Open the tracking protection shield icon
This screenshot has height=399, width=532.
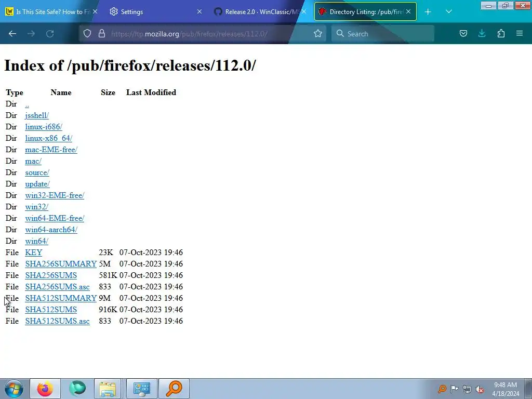click(x=87, y=34)
